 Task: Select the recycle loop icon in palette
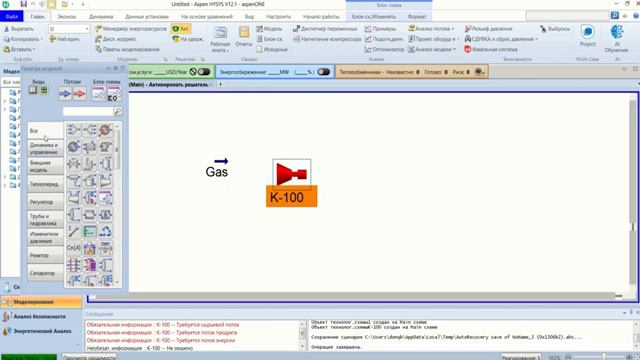tap(105, 231)
